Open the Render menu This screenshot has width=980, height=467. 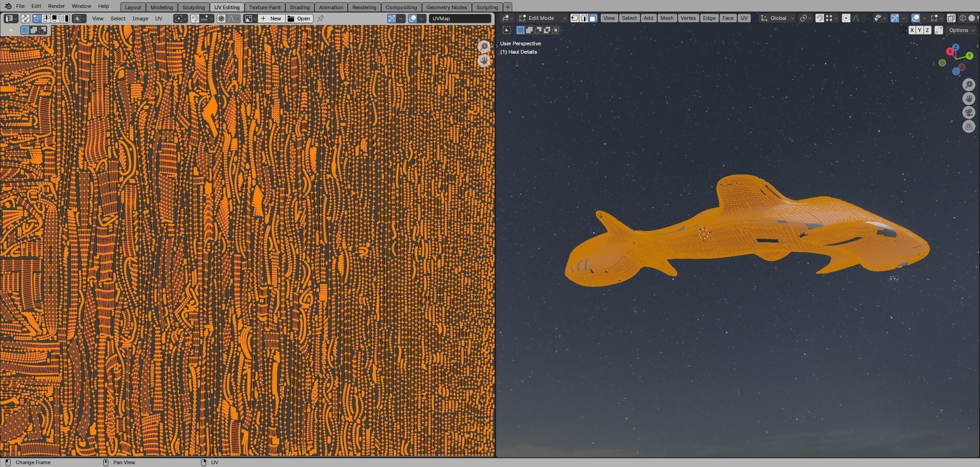56,6
